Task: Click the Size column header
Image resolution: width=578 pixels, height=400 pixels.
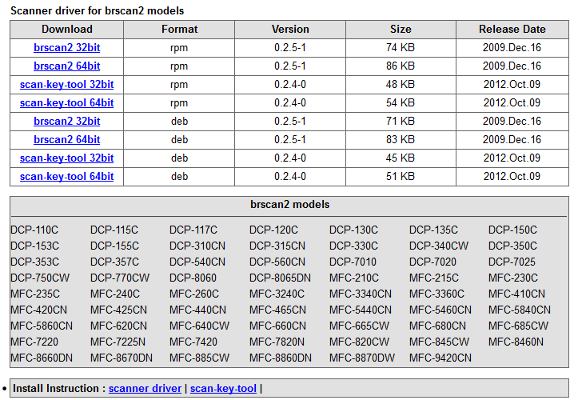Action: (401, 29)
